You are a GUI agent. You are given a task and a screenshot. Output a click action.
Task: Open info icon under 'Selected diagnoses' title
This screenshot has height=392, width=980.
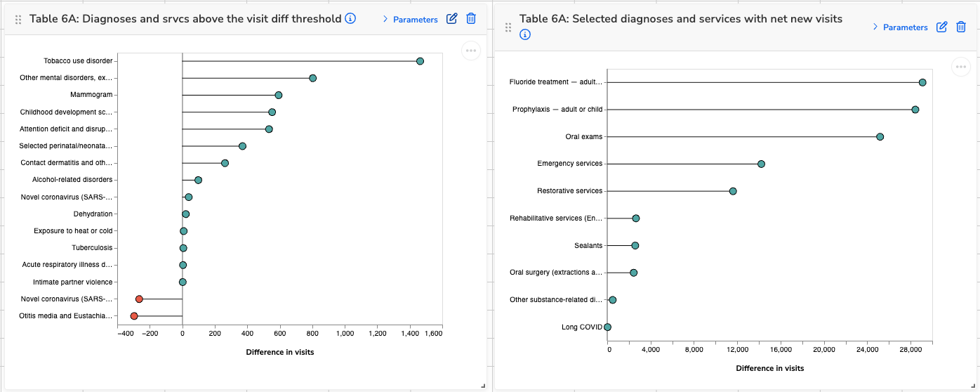pyautogui.click(x=525, y=34)
